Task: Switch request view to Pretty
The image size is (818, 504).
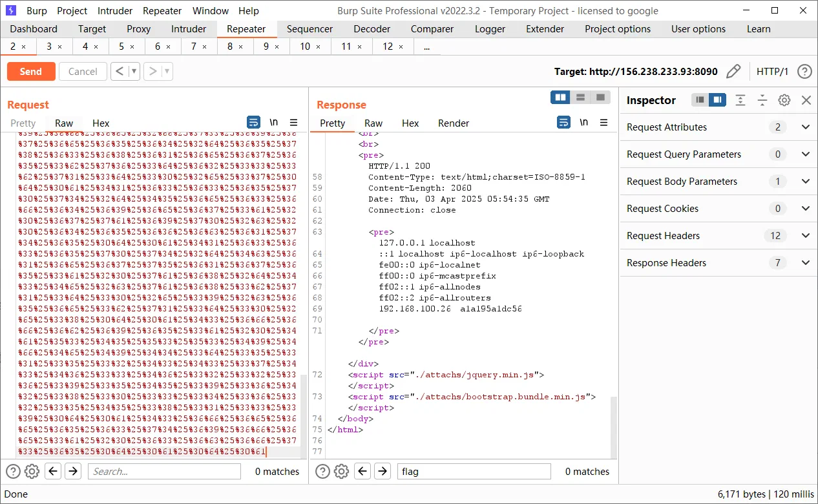Action: click(23, 123)
